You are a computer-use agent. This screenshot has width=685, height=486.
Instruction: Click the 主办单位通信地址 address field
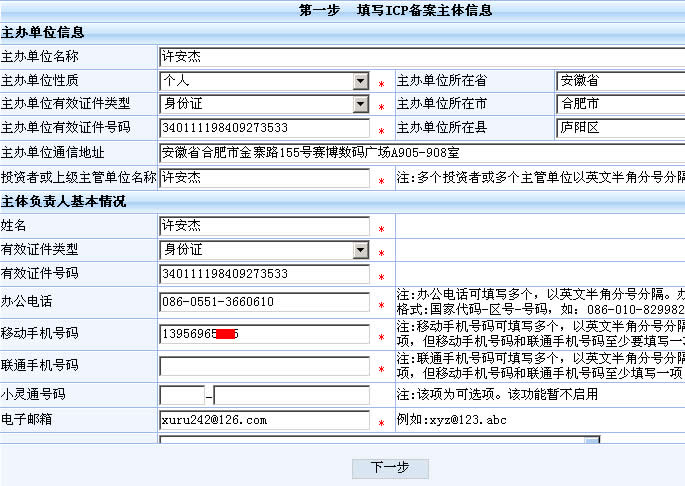[x=420, y=152]
